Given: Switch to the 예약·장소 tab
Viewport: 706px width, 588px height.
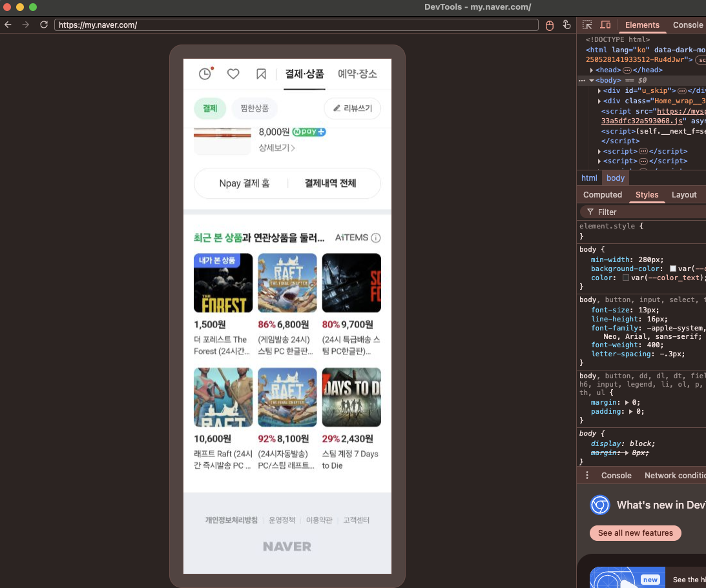Looking at the screenshot, I should pyautogui.click(x=357, y=74).
